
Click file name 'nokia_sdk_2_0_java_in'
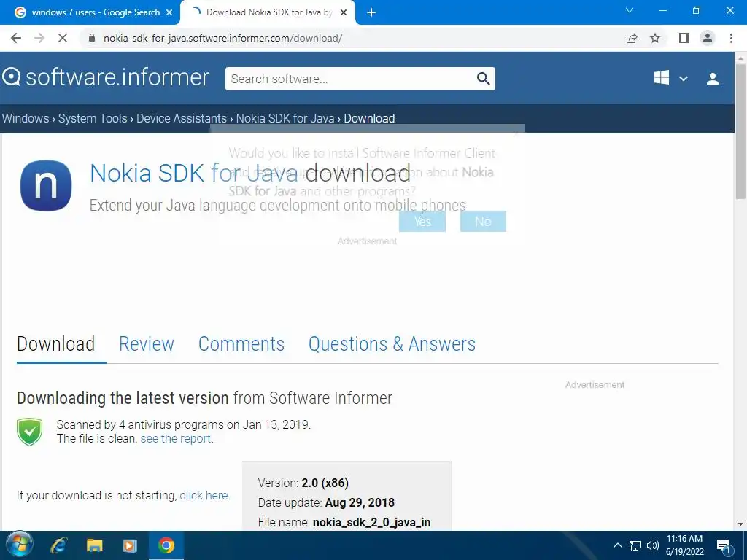(371, 522)
